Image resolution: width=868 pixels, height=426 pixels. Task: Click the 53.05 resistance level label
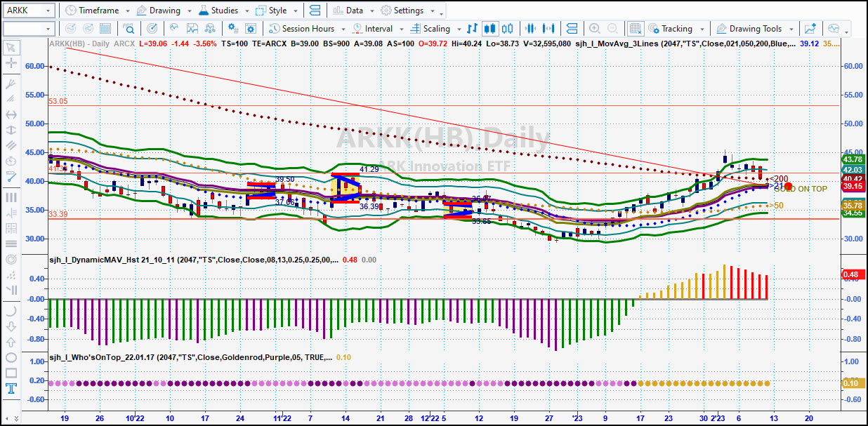click(58, 101)
